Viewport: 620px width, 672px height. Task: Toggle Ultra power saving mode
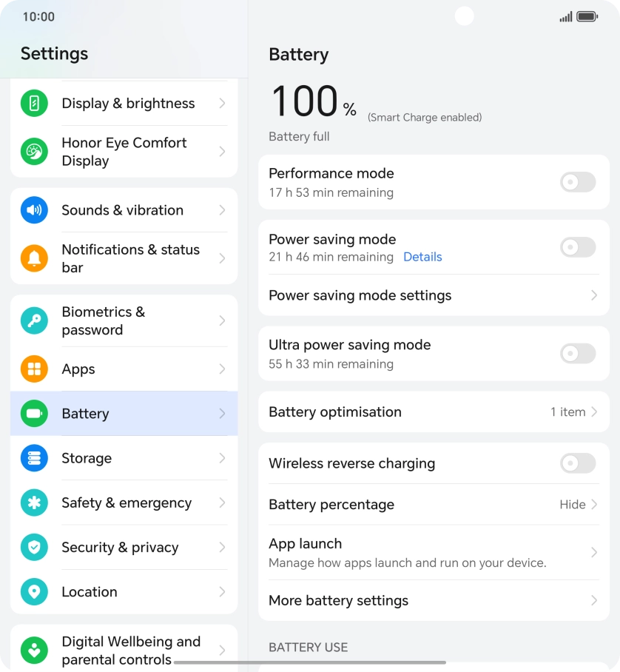point(577,354)
